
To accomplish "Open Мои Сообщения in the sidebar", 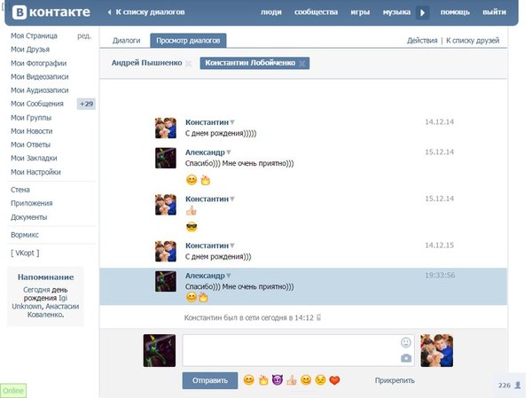I will pos(36,104).
